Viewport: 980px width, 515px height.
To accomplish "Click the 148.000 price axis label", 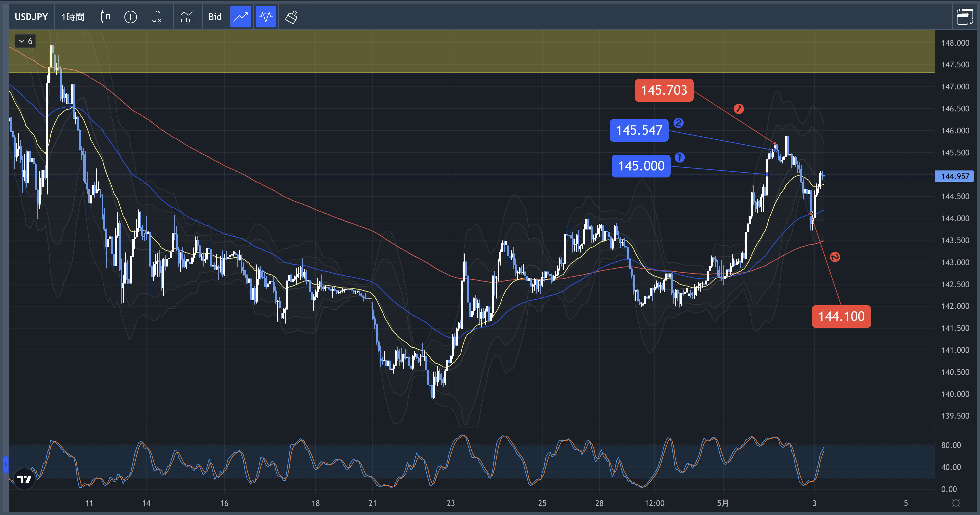I will click(955, 43).
